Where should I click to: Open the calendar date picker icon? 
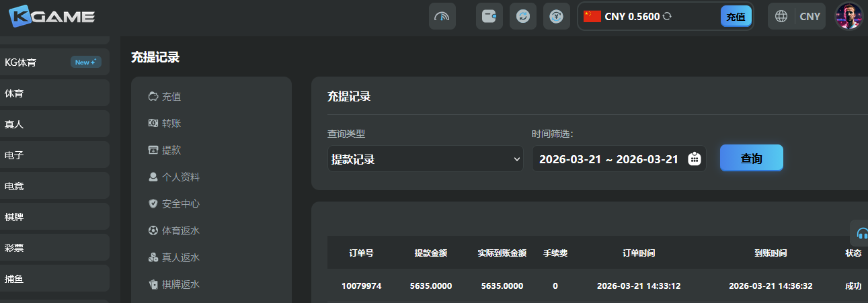[695, 159]
